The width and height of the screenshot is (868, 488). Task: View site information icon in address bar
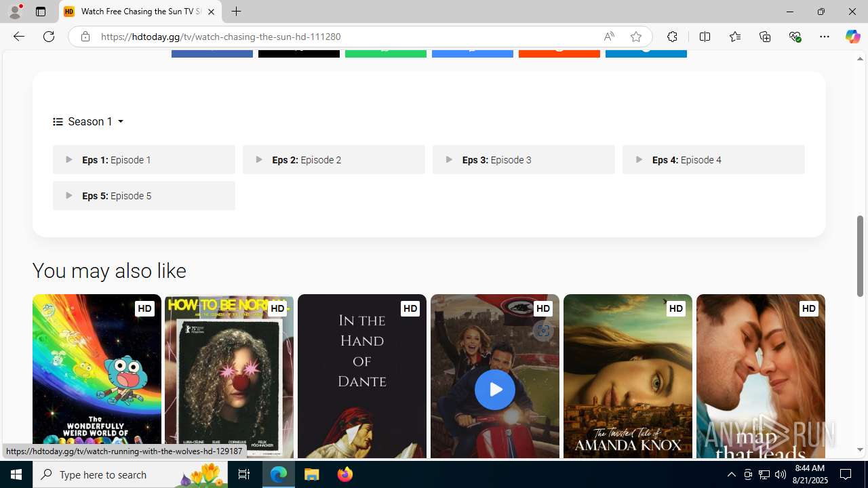85,37
